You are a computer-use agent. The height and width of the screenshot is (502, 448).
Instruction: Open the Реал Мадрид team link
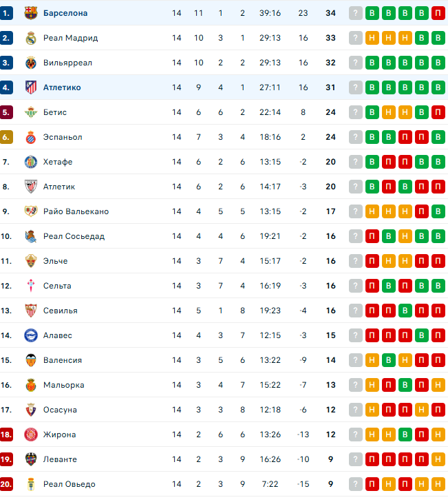[70, 38]
